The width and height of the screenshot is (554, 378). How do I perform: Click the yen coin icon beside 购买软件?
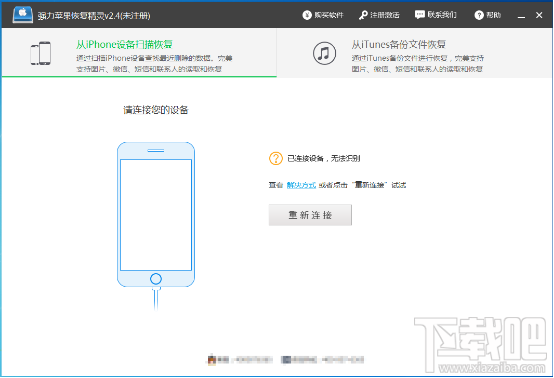point(307,15)
